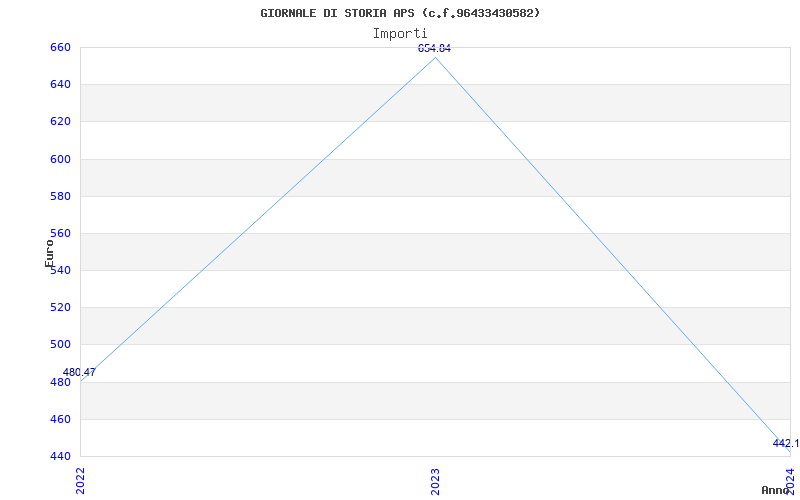Click the 2024 x-axis label
The image size is (800, 500).
[x=790, y=481]
